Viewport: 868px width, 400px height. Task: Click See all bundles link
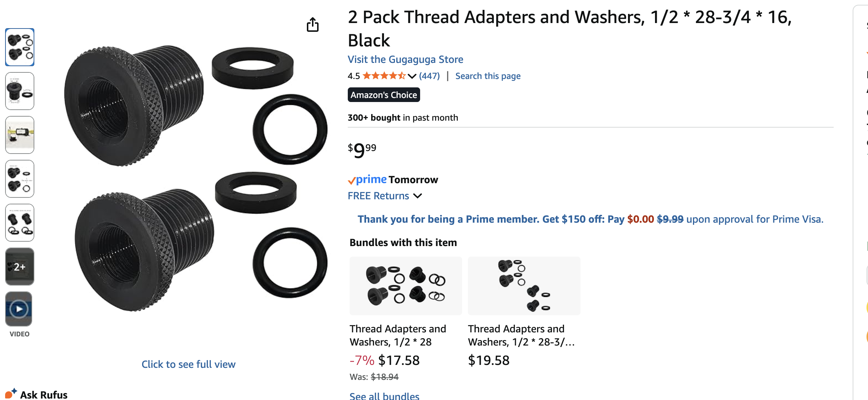(x=384, y=396)
